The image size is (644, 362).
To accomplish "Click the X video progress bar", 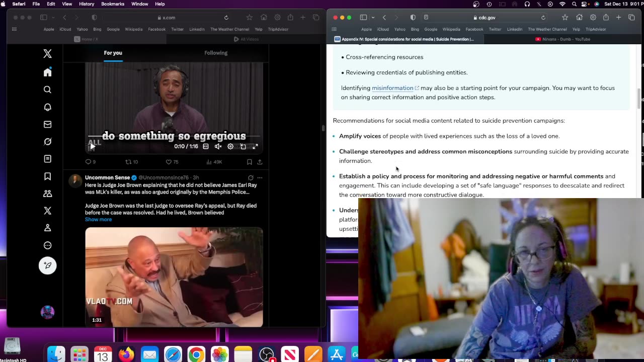I will click(174, 136).
